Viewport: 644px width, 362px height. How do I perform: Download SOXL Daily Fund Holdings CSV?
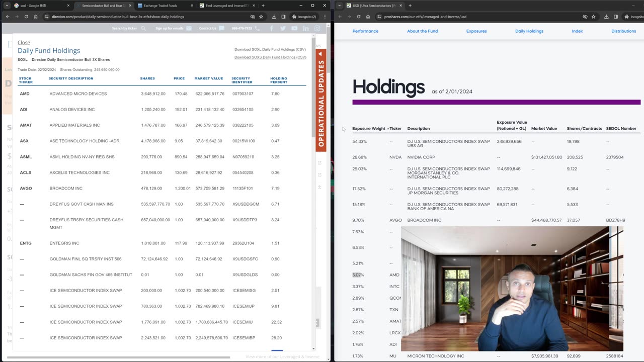click(270, 49)
